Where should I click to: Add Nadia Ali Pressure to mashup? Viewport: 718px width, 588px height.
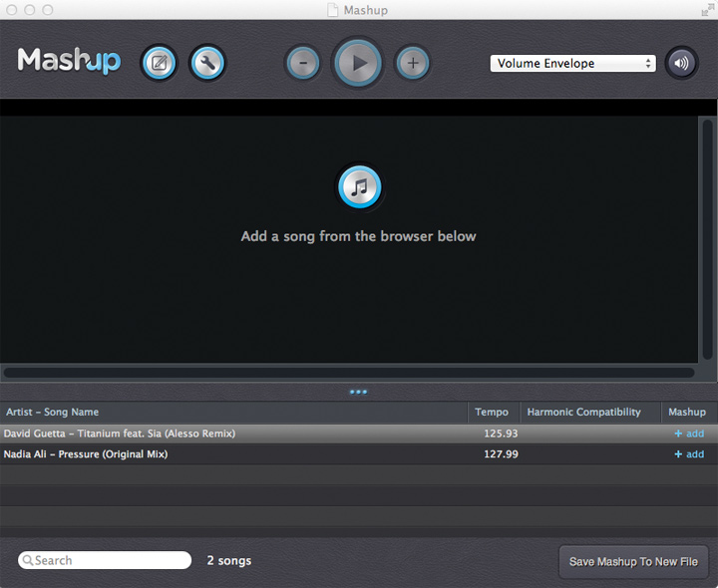coord(689,453)
